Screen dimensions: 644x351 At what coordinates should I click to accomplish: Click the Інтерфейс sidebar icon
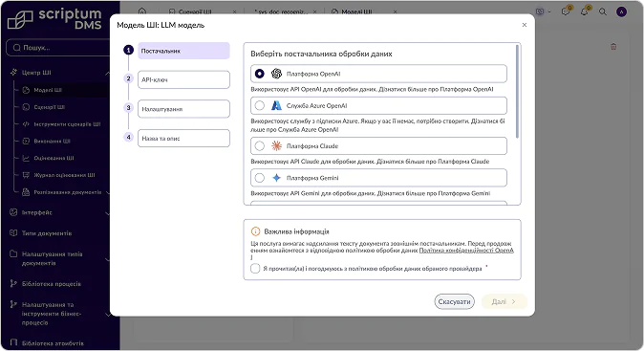13,212
